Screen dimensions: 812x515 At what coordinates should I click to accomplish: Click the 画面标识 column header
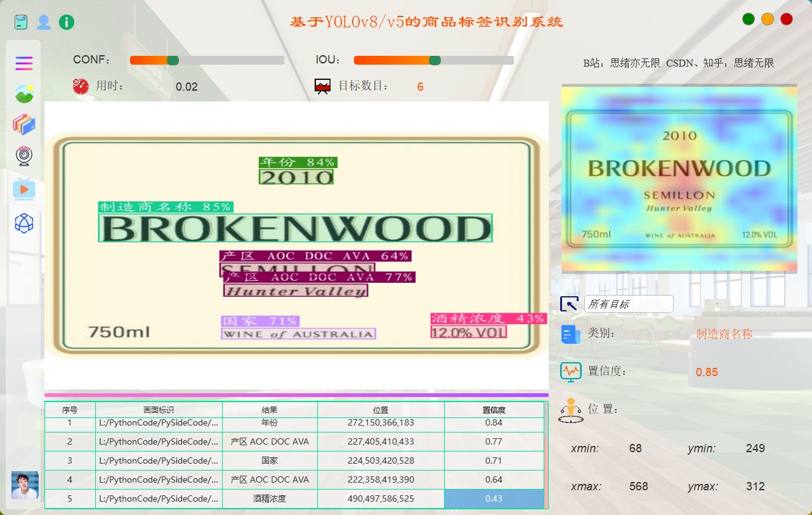pos(159,410)
